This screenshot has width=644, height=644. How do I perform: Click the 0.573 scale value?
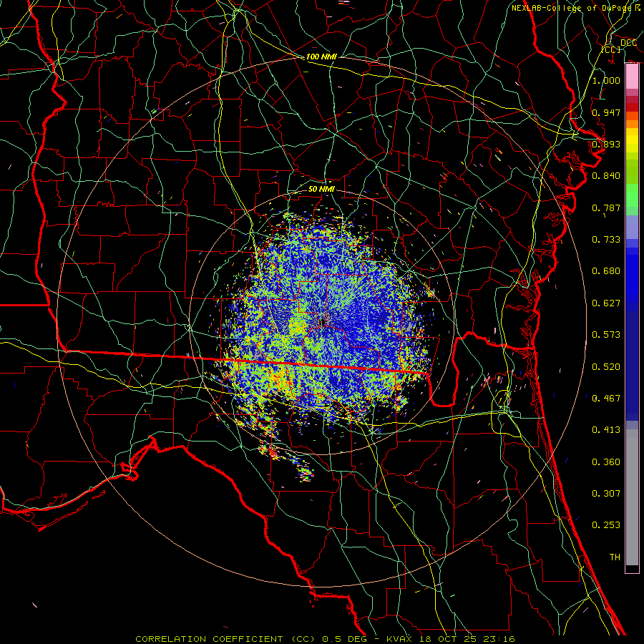coord(606,335)
